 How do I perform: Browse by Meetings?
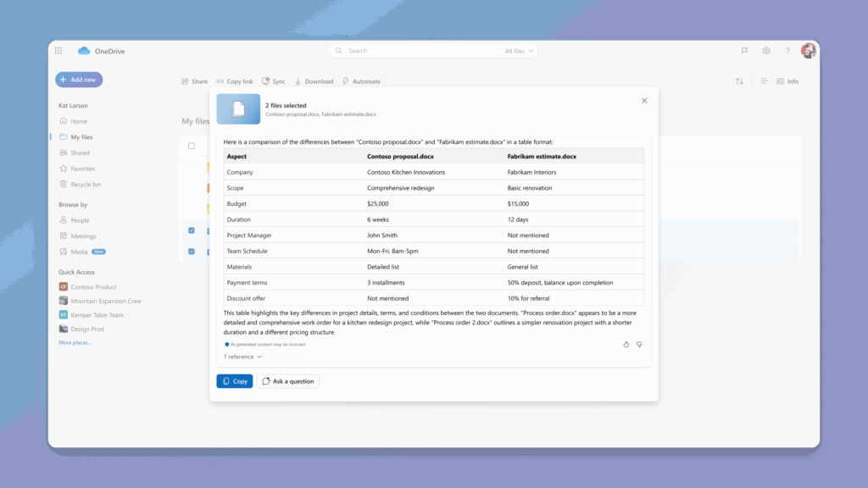[77, 236]
